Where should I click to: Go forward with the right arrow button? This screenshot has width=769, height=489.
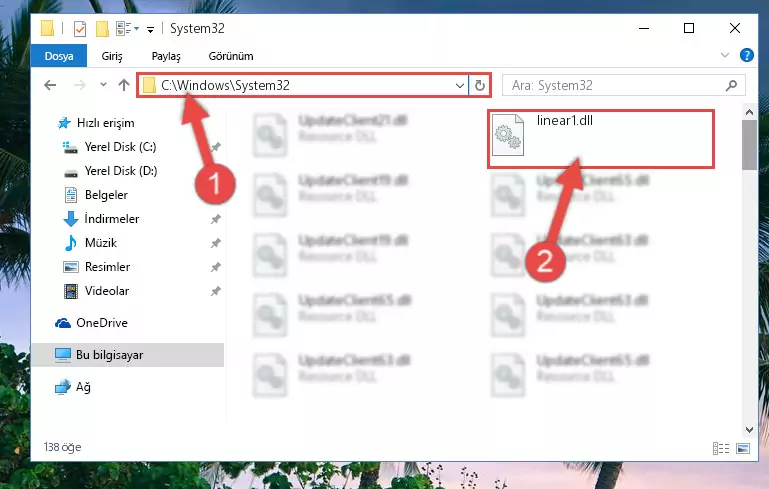(x=79, y=85)
